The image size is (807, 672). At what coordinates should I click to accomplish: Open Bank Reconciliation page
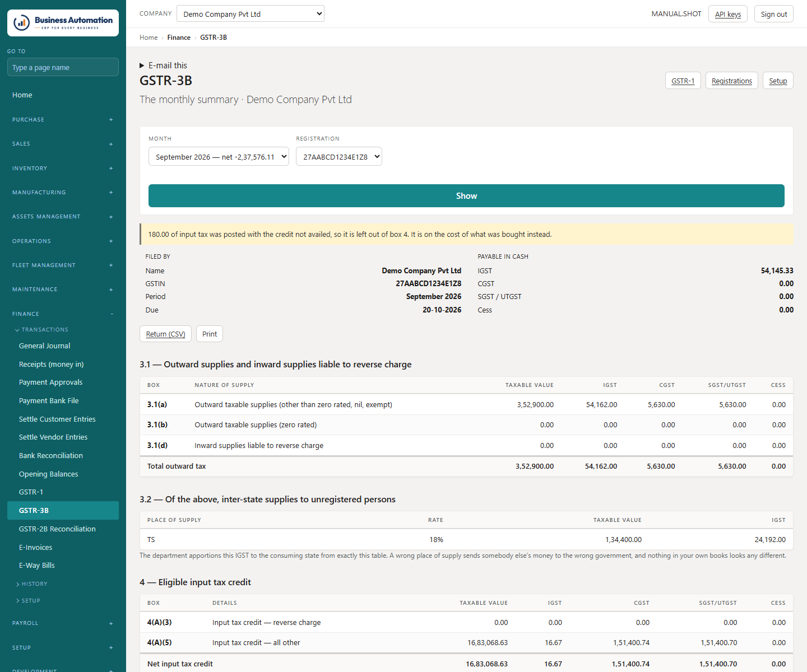pos(63,456)
